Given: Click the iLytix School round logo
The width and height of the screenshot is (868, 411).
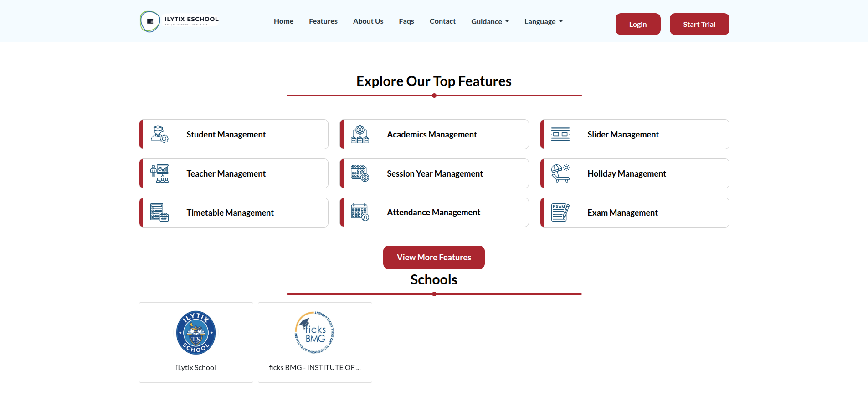Looking at the screenshot, I should (196, 333).
